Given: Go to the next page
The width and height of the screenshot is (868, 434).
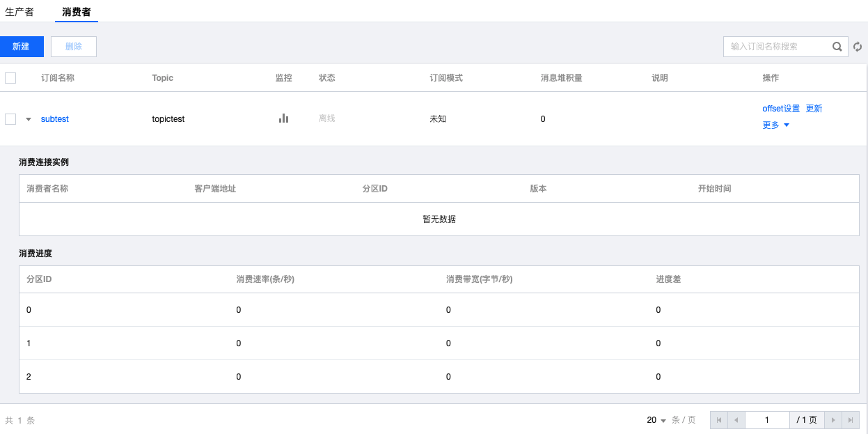Looking at the screenshot, I should 833,420.
